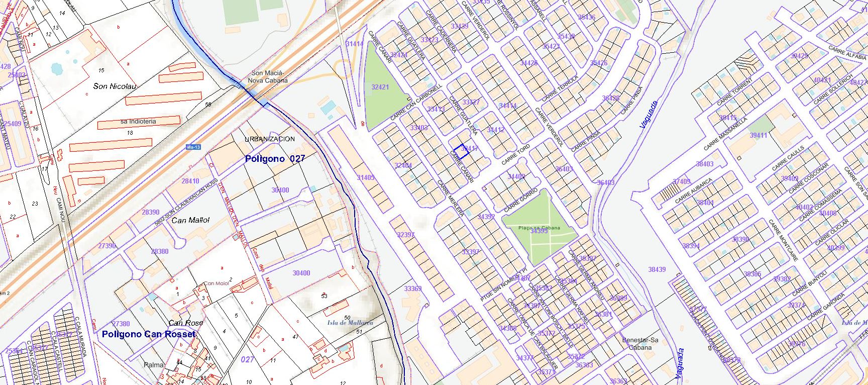Image resolution: width=868 pixels, height=385 pixels.
Task: Click the Poligono 027 label
Action: (275, 159)
